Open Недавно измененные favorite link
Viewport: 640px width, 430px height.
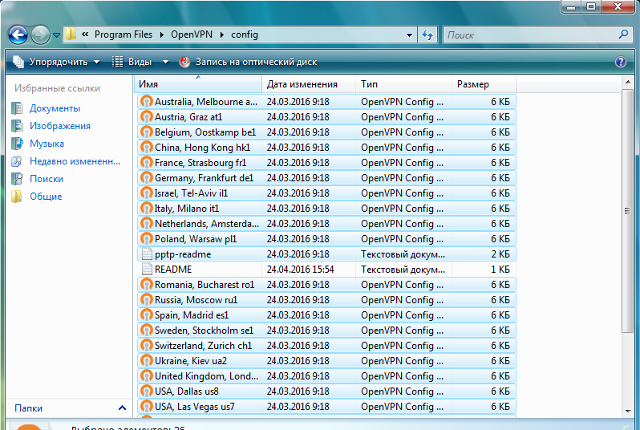pos(75,161)
